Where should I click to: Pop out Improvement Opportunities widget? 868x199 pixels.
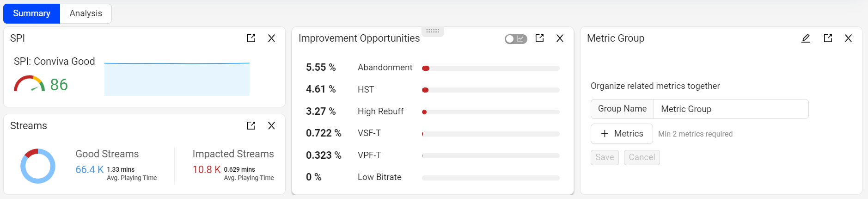539,38
